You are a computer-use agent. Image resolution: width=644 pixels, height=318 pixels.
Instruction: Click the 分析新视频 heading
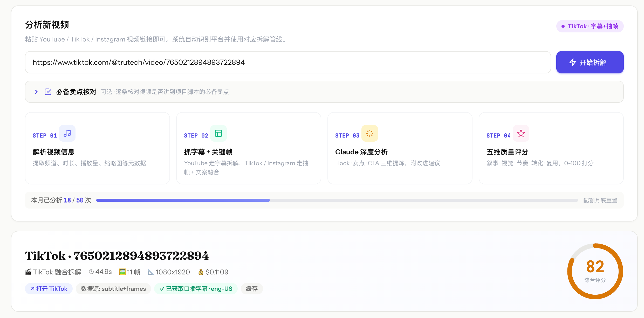[x=47, y=25]
